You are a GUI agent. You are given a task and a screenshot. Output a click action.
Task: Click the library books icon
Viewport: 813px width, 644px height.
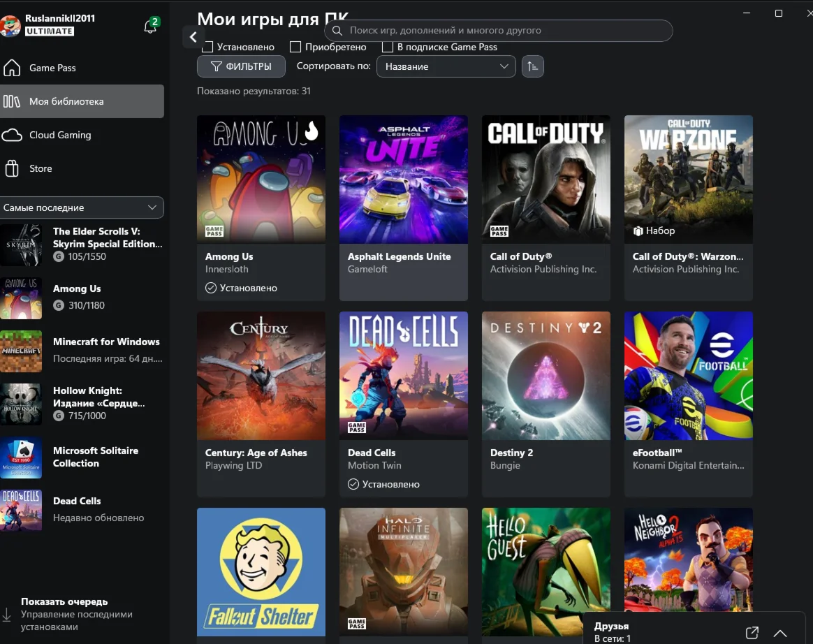click(11, 101)
